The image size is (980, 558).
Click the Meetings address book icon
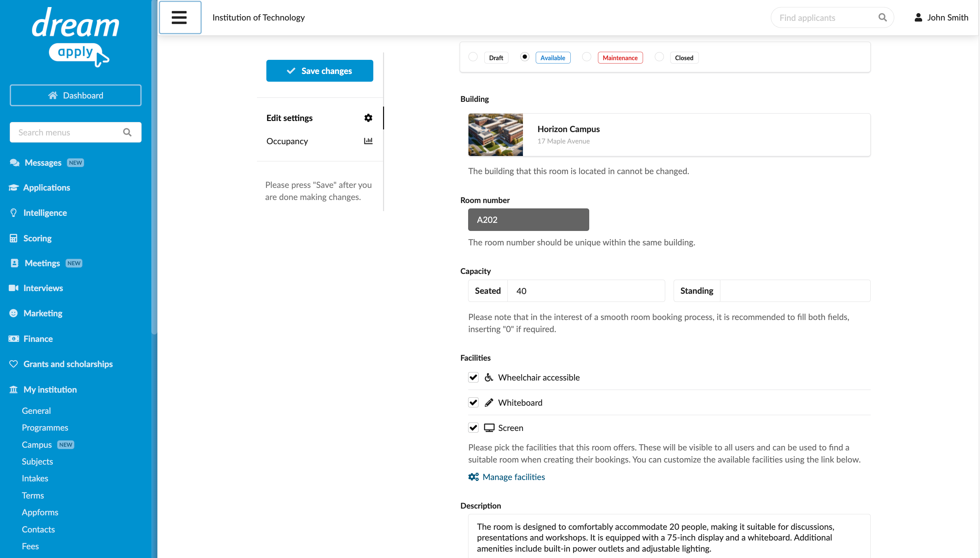point(14,263)
